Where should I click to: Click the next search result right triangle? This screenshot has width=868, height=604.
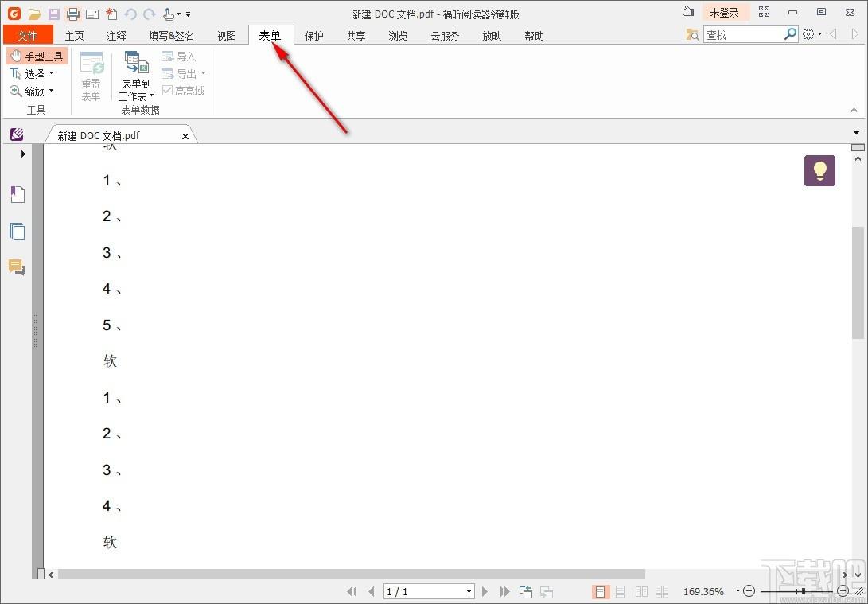pyautogui.click(x=854, y=34)
